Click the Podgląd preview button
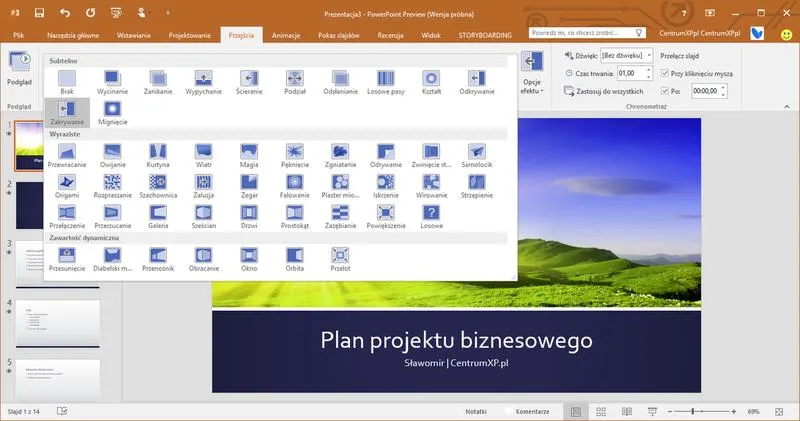The height and width of the screenshot is (421, 800). [19, 69]
